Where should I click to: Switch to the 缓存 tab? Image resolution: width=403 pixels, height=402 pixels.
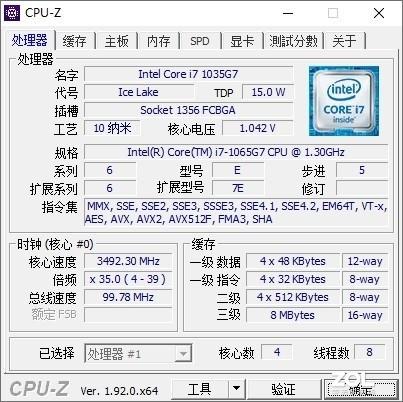tap(74, 41)
